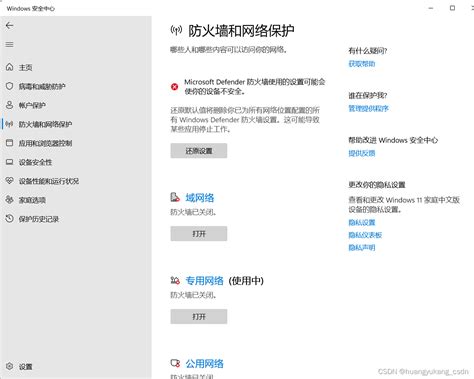Click the back arrow icon

9,25
